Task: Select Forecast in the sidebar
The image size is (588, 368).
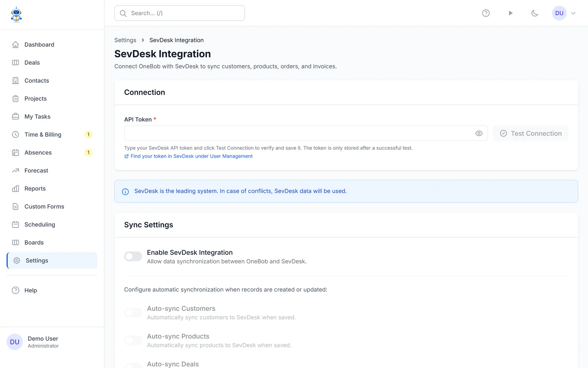Action: pyautogui.click(x=52, y=171)
